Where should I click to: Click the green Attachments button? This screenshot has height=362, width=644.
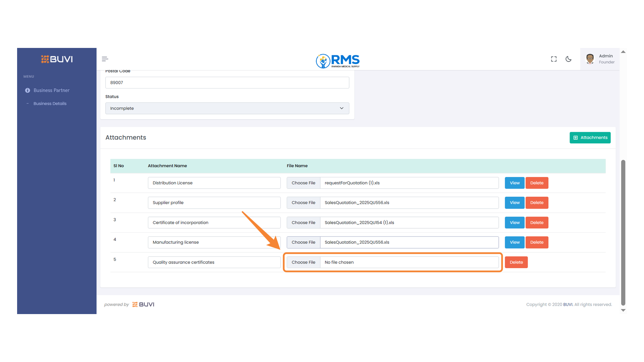click(x=590, y=137)
